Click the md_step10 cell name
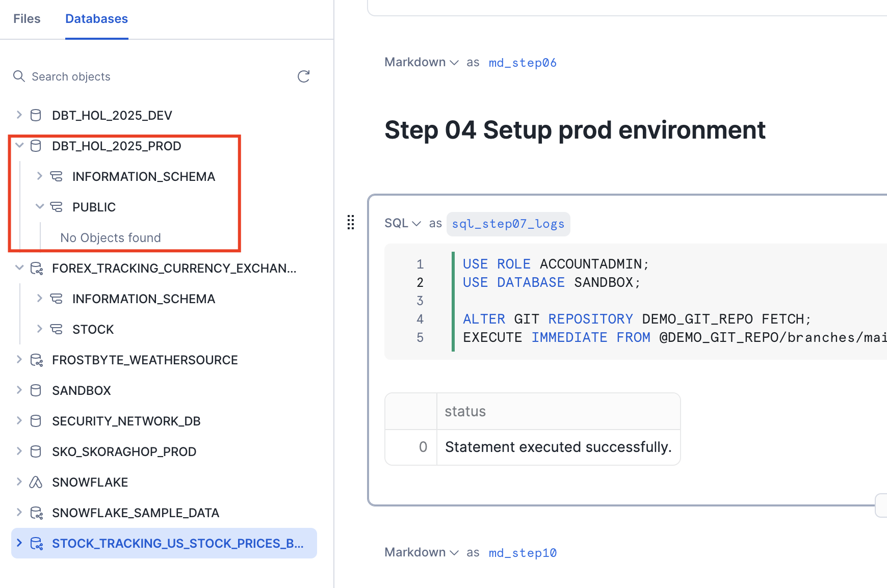 click(x=522, y=553)
